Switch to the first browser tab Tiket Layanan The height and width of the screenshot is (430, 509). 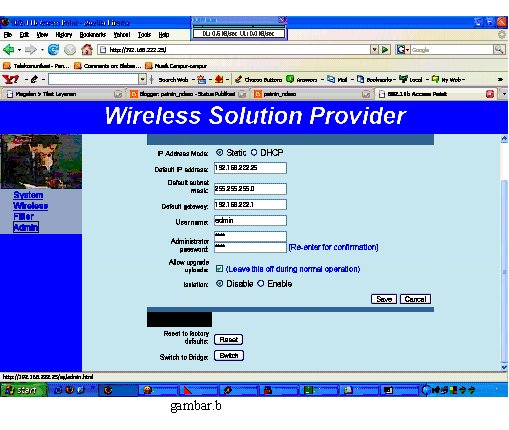pyautogui.click(x=64, y=94)
